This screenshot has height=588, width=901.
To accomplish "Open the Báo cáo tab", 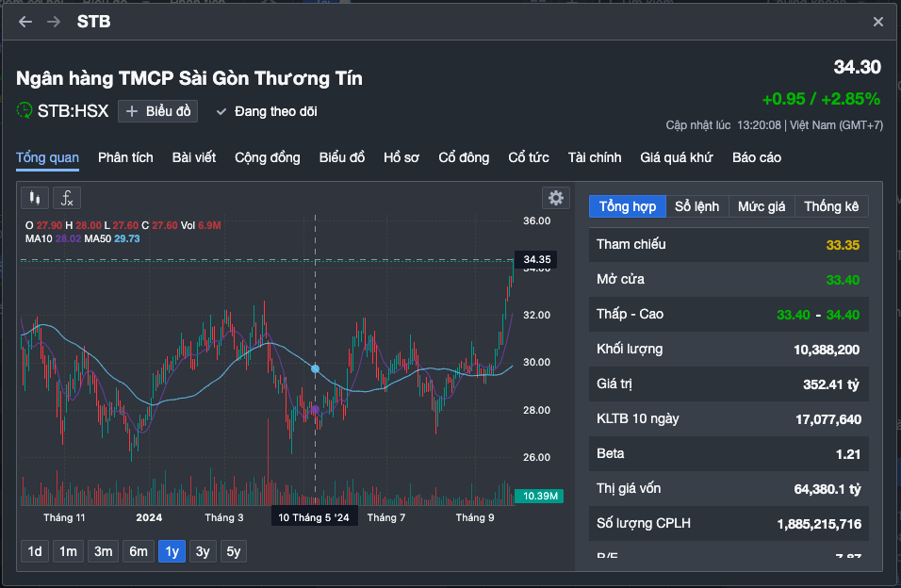I will tap(756, 157).
